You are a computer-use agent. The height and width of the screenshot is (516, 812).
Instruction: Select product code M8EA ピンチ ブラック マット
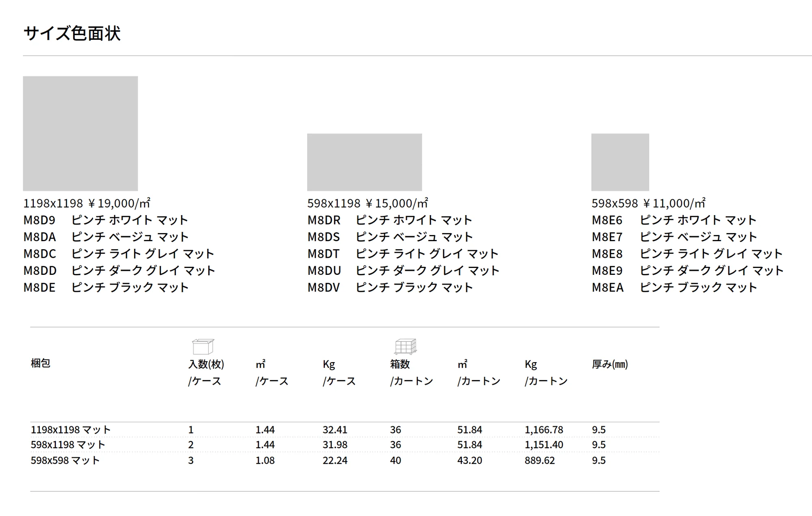(675, 287)
